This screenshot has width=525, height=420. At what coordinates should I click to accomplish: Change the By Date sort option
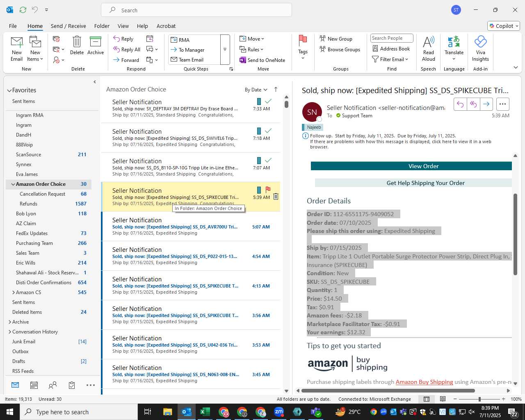(256, 90)
